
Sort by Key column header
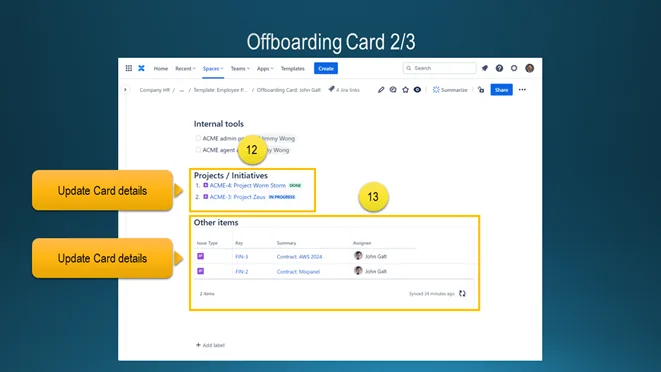click(x=239, y=243)
